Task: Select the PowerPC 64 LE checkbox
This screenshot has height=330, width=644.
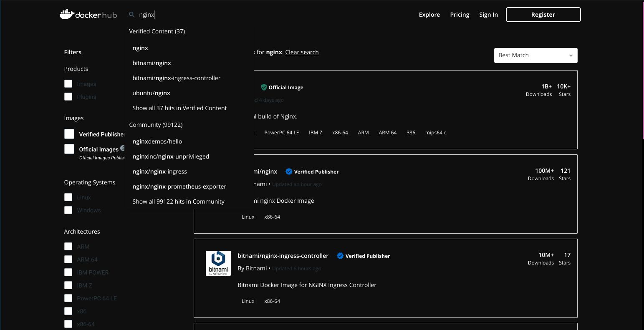Action: (x=68, y=298)
